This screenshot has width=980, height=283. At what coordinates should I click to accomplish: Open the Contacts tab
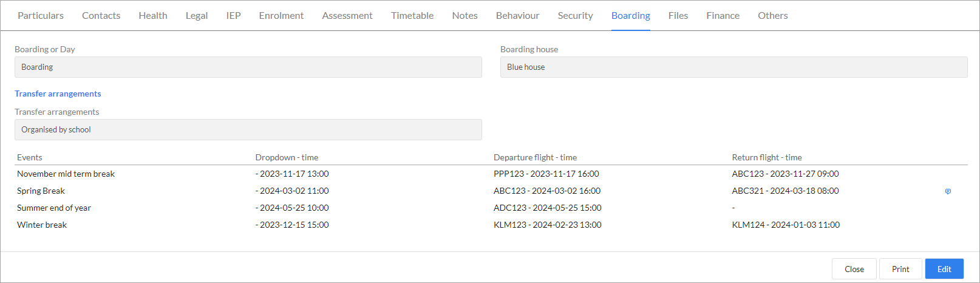[101, 16]
